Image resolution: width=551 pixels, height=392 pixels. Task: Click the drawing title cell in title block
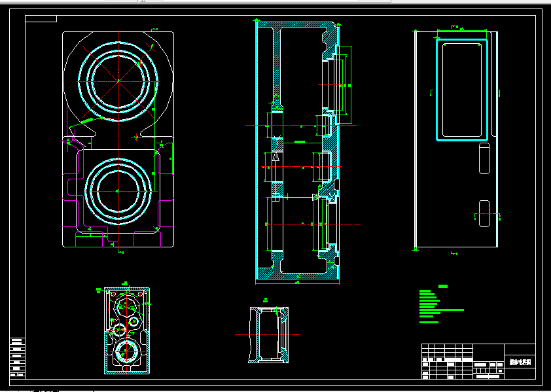(520, 362)
